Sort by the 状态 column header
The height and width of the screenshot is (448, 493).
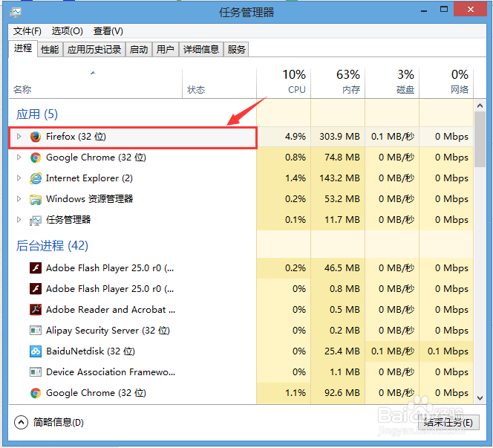click(220, 83)
